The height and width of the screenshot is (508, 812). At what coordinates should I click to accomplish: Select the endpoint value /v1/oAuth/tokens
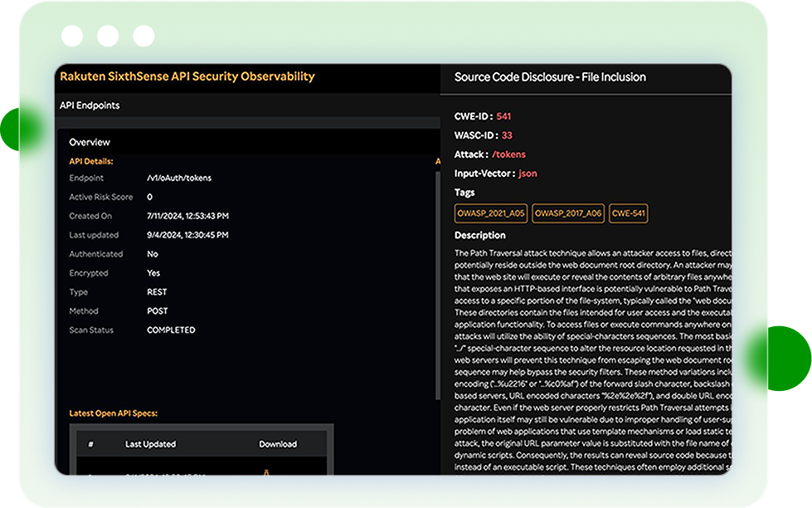[x=179, y=178]
